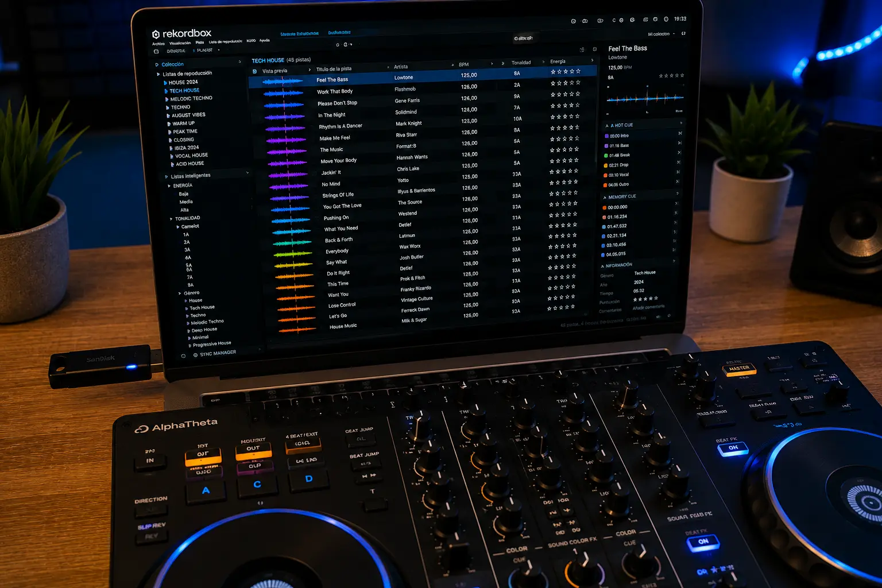Open the Ayuda menu
The width and height of the screenshot is (882, 588).
[264, 40]
